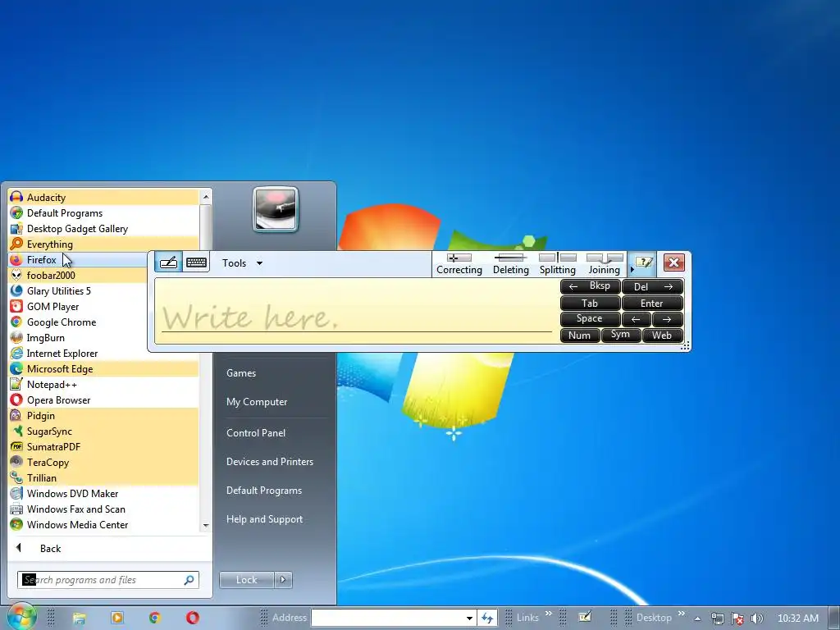This screenshot has width=840, height=630.
Task: Click the Enter key on the input panel
Action: (x=652, y=304)
